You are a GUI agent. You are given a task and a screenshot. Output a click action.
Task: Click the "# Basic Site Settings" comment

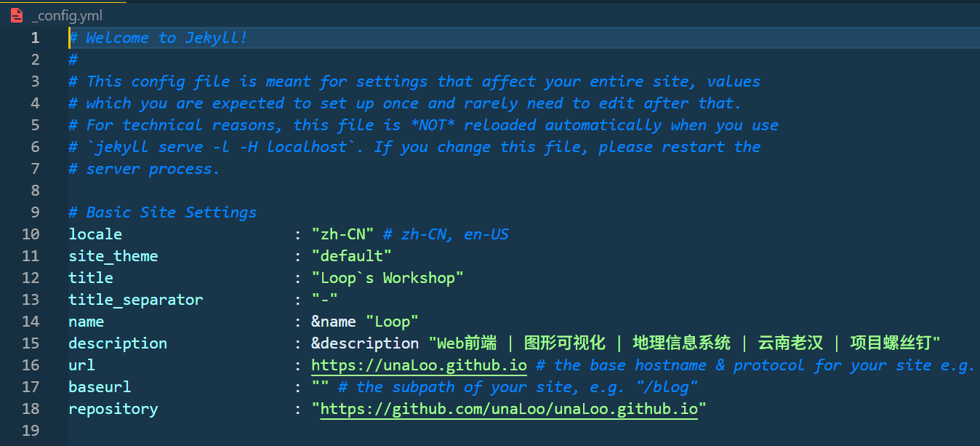coord(161,212)
